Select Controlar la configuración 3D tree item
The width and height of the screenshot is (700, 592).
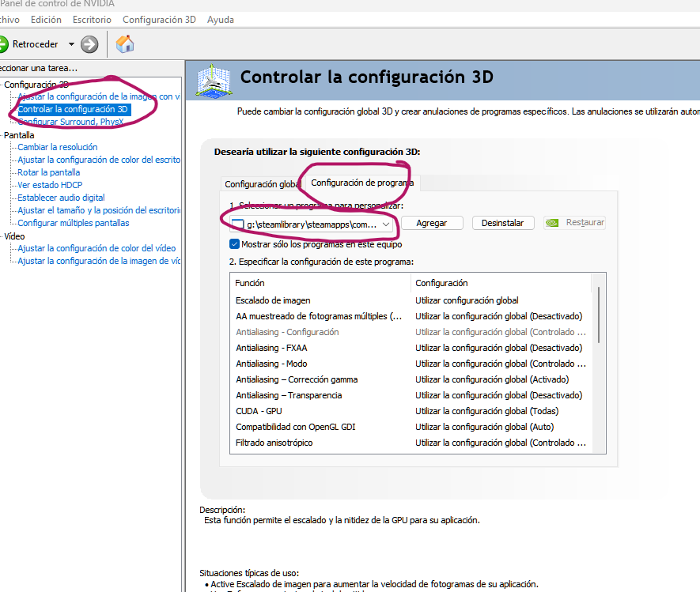click(74, 109)
